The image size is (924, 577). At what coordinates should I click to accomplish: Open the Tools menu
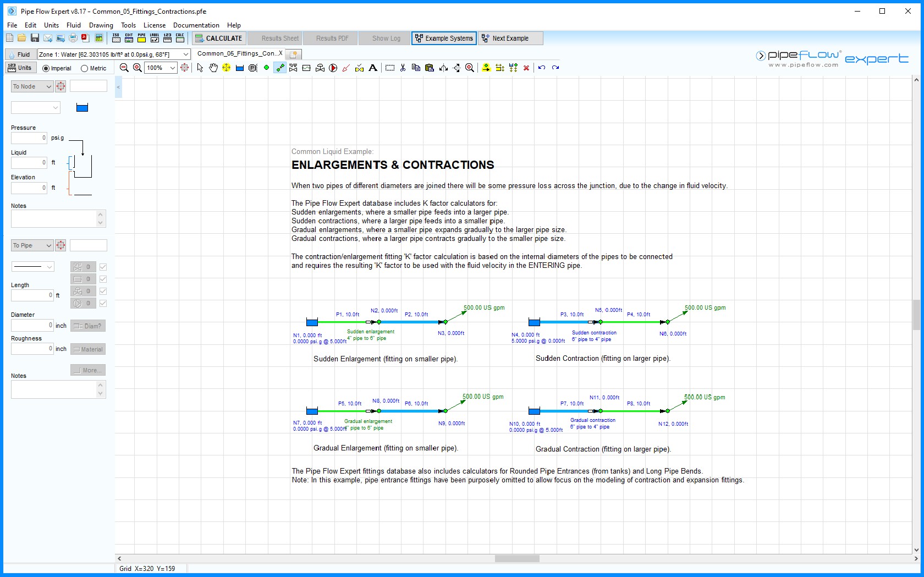point(128,25)
